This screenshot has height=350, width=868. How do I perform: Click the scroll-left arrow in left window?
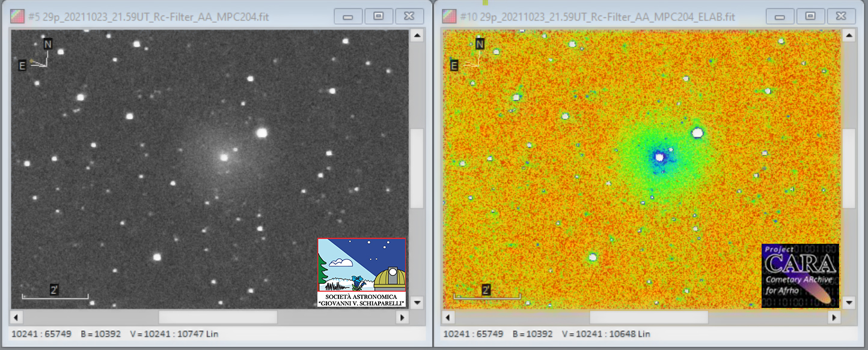point(17,317)
